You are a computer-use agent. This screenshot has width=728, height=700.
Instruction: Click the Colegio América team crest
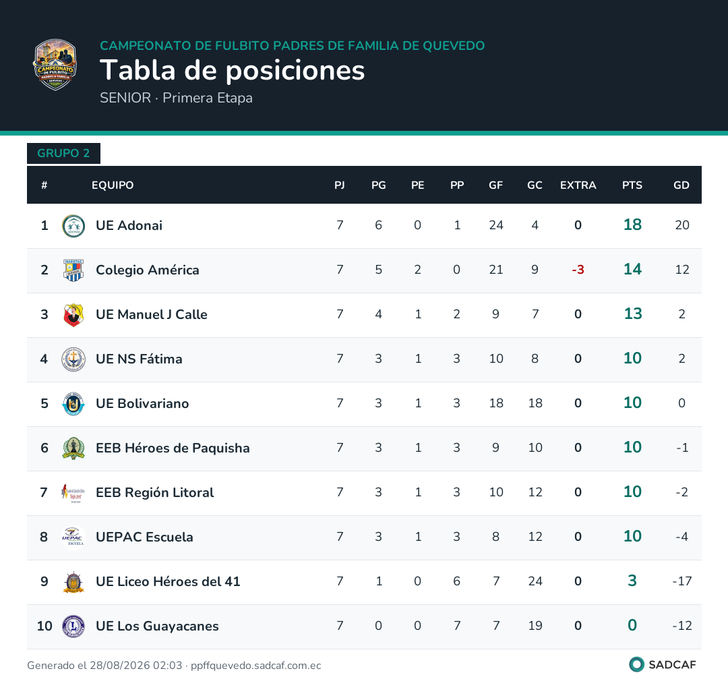click(x=73, y=270)
